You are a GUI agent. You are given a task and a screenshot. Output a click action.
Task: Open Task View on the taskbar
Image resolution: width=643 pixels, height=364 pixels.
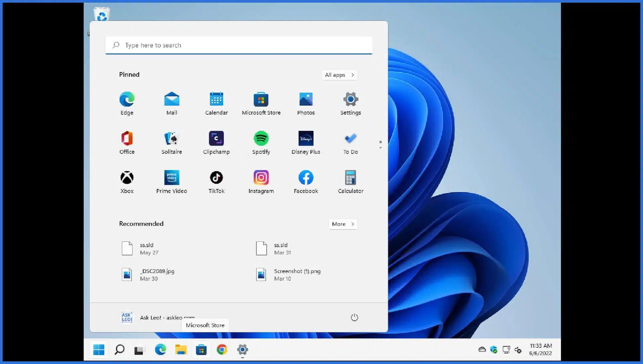pos(139,349)
